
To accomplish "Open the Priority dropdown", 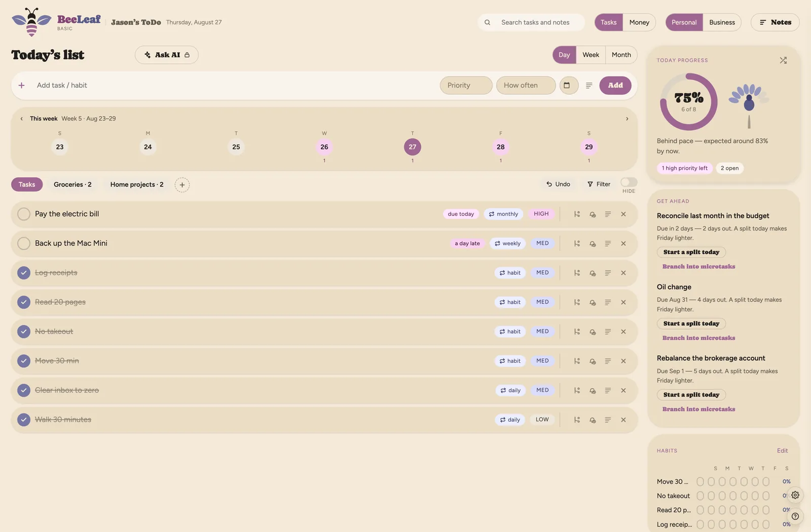I will [x=466, y=85].
